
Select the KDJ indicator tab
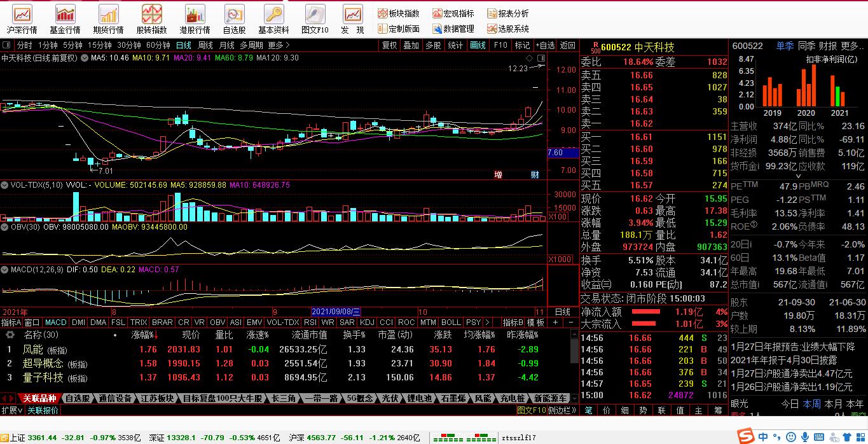pos(367,323)
